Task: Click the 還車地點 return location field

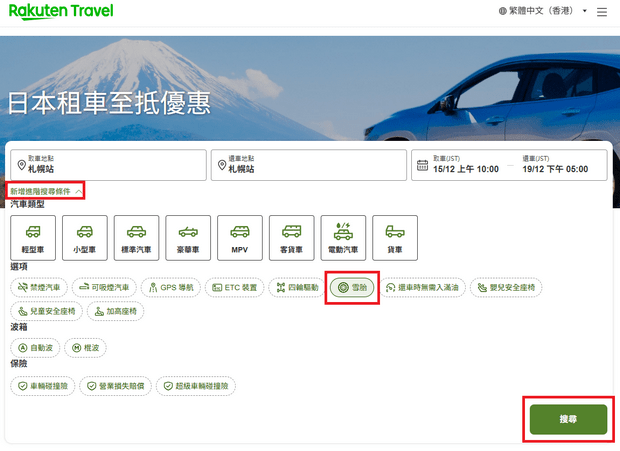Action: pos(309,165)
